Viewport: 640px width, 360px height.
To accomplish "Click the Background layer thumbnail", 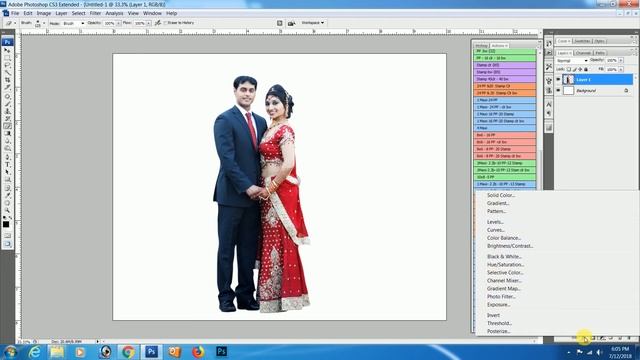I will [x=568, y=91].
